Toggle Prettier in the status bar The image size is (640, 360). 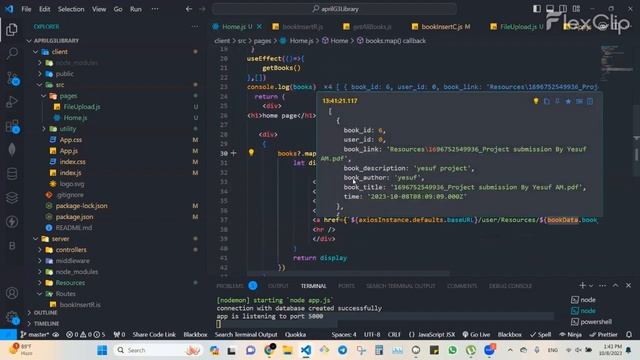click(603, 334)
